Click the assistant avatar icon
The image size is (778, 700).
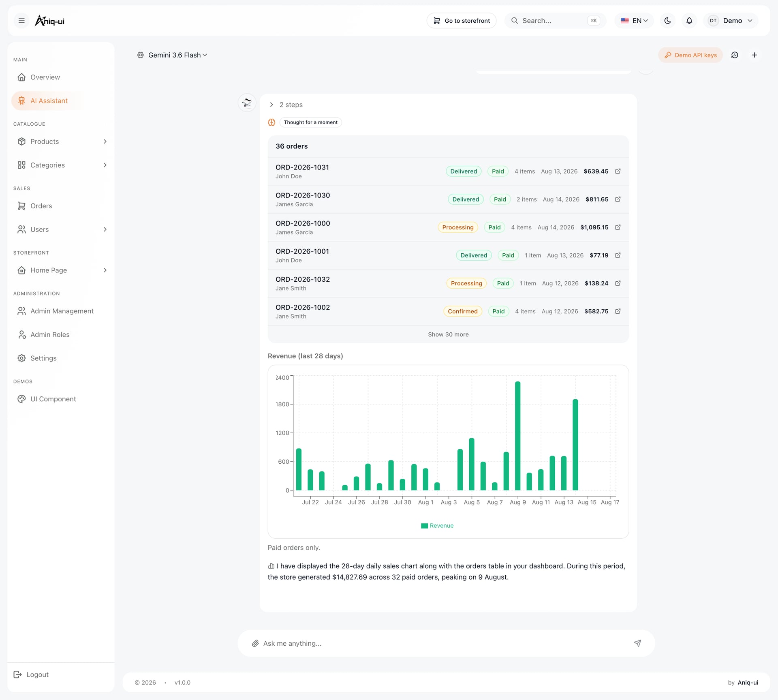247,103
